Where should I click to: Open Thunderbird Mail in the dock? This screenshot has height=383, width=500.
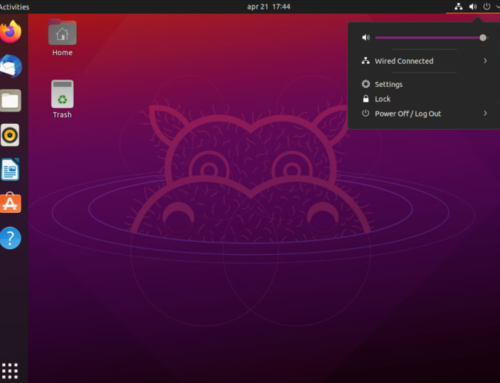click(x=10, y=66)
